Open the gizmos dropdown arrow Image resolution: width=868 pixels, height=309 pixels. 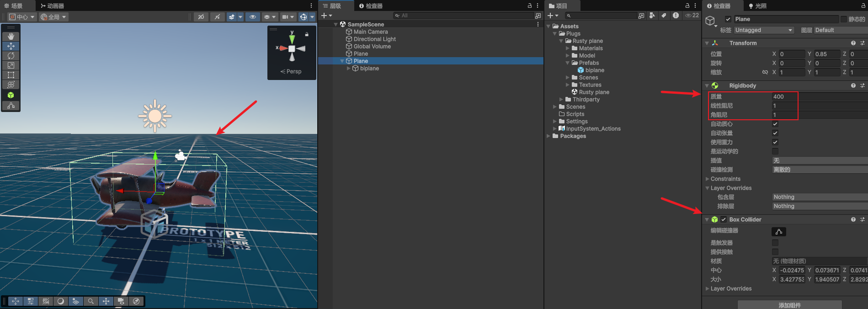pyautogui.click(x=312, y=17)
